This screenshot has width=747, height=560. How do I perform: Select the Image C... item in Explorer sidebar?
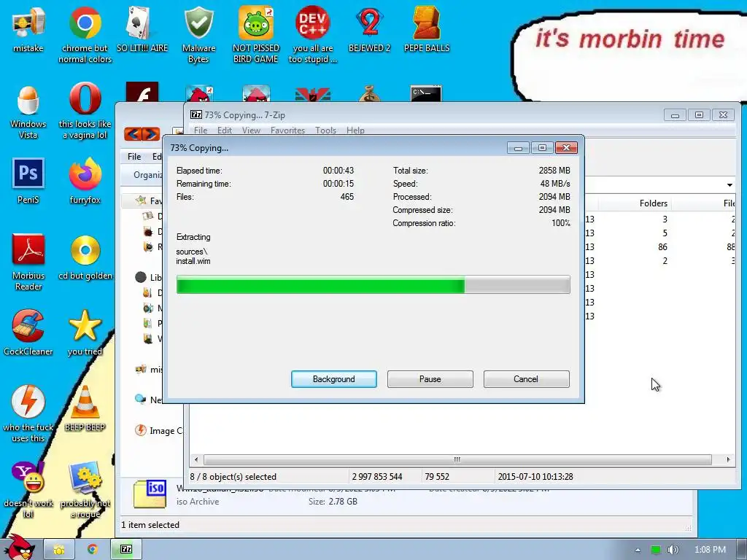[x=160, y=430]
